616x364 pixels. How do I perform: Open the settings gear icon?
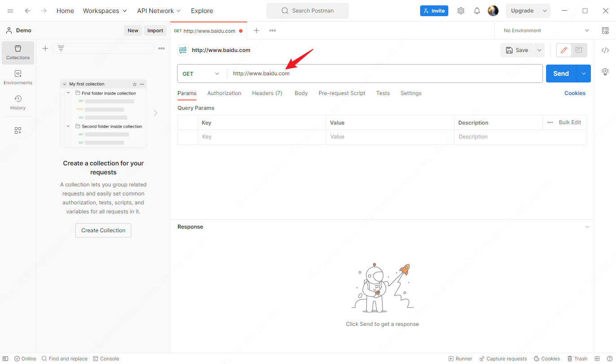[461, 11]
